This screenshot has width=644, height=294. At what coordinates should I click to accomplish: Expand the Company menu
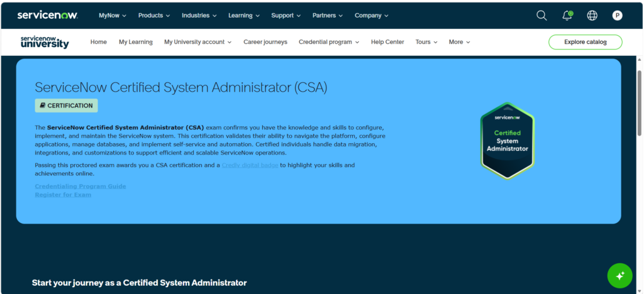(x=371, y=16)
